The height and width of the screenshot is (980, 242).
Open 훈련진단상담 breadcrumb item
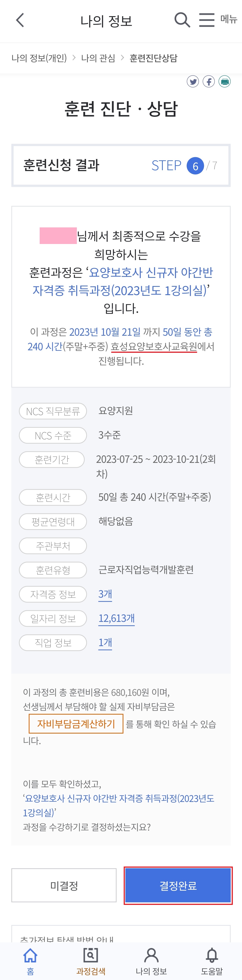[153, 58]
